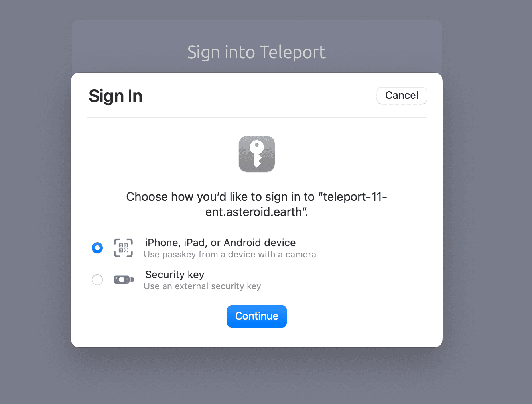Select the Security key radio button
The width and height of the screenshot is (532, 404).
pyautogui.click(x=97, y=280)
